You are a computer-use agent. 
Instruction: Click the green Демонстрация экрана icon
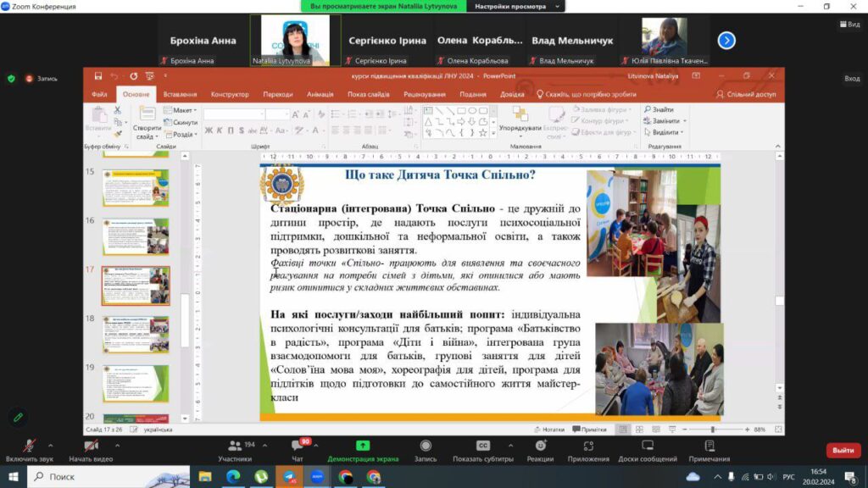[x=363, y=446]
